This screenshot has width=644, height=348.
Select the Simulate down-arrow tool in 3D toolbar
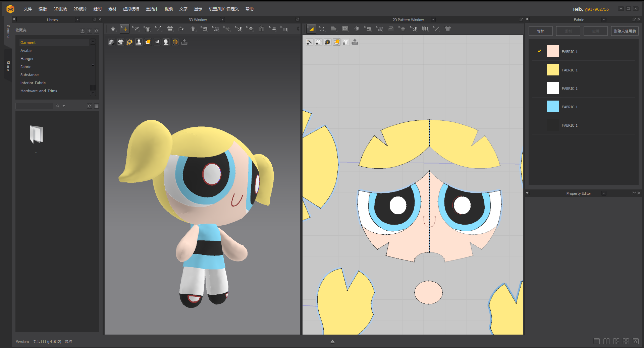[x=113, y=29]
